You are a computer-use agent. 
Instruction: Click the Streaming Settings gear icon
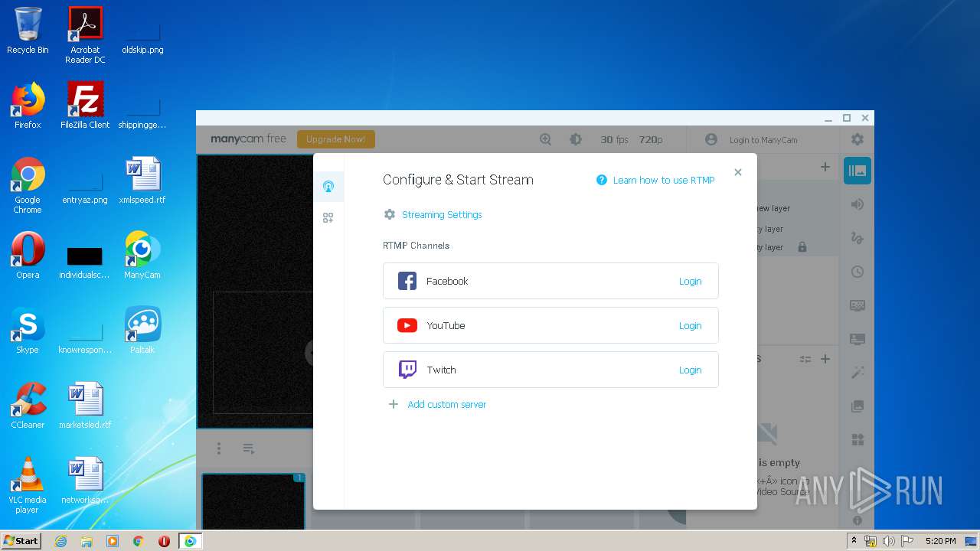pos(390,215)
